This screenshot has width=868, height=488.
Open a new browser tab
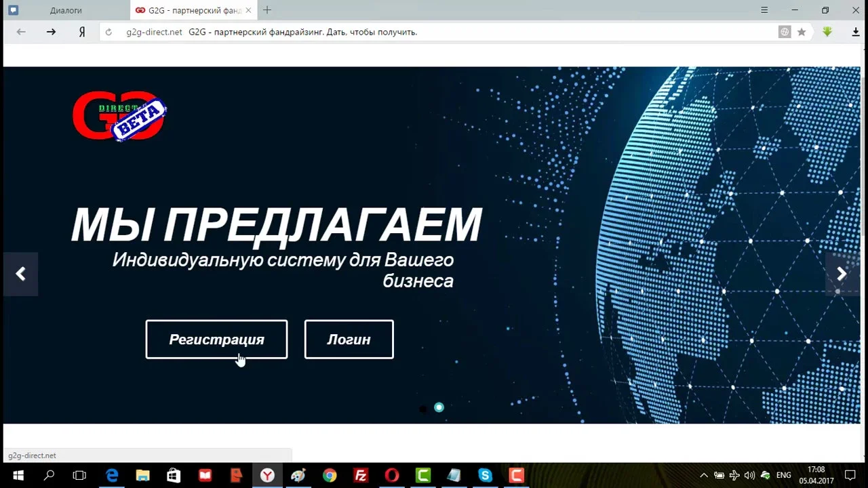(x=267, y=10)
